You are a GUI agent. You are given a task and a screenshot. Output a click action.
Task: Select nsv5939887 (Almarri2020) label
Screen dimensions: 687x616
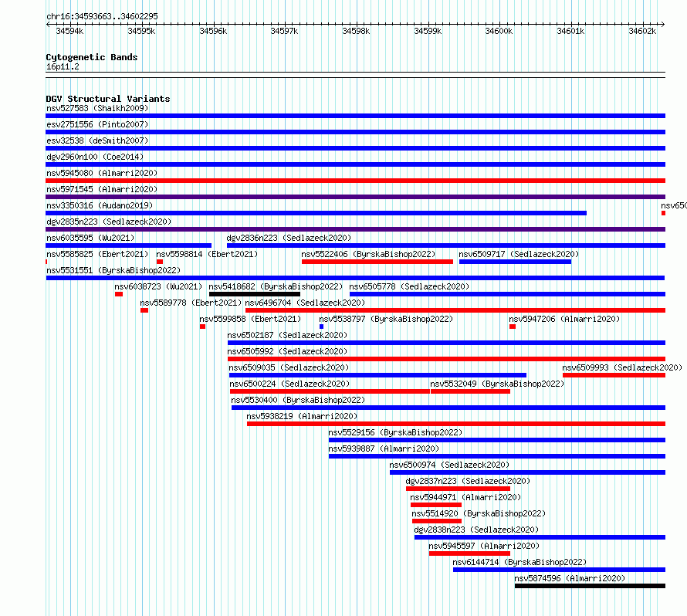[384, 448]
